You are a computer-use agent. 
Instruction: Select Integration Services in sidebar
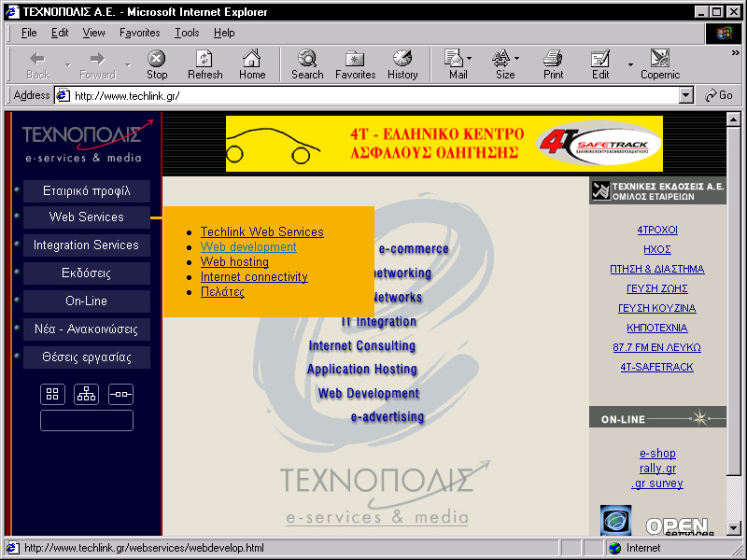86,245
